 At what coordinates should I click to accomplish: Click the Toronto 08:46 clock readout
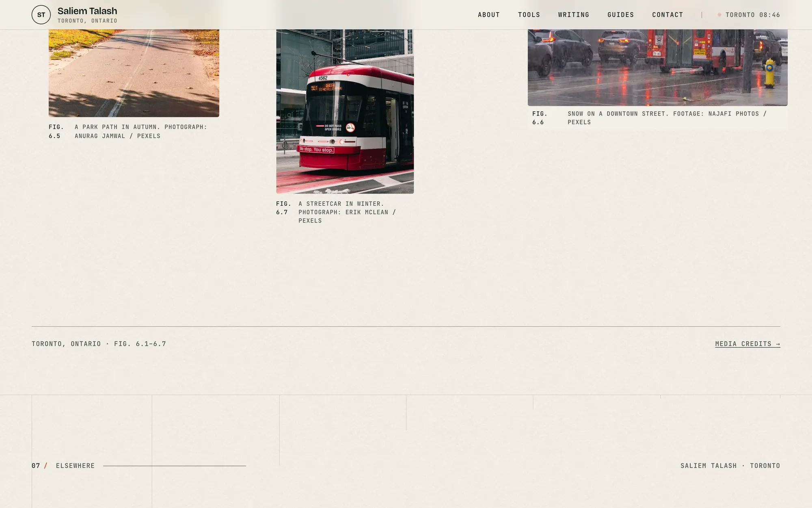(x=753, y=15)
